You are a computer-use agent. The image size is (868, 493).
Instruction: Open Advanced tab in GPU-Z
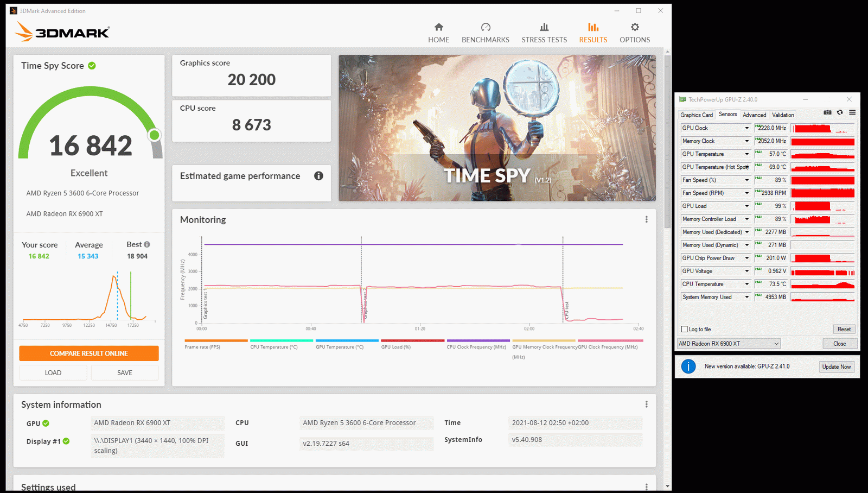(754, 115)
